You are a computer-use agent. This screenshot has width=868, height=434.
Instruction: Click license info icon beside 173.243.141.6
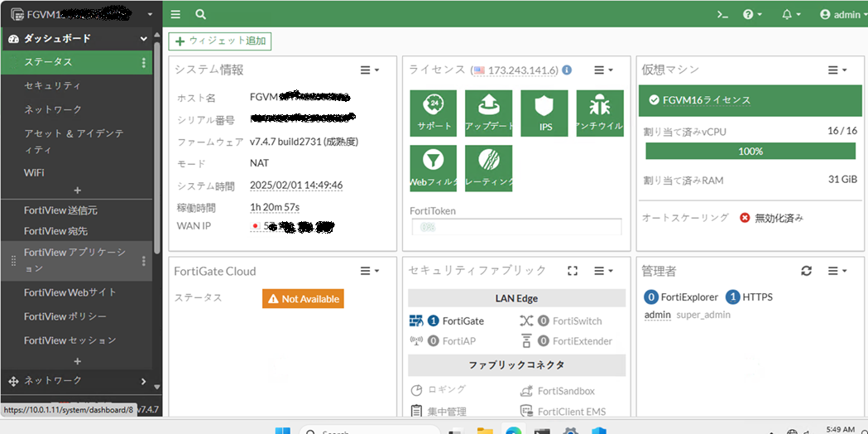coord(567,70)
